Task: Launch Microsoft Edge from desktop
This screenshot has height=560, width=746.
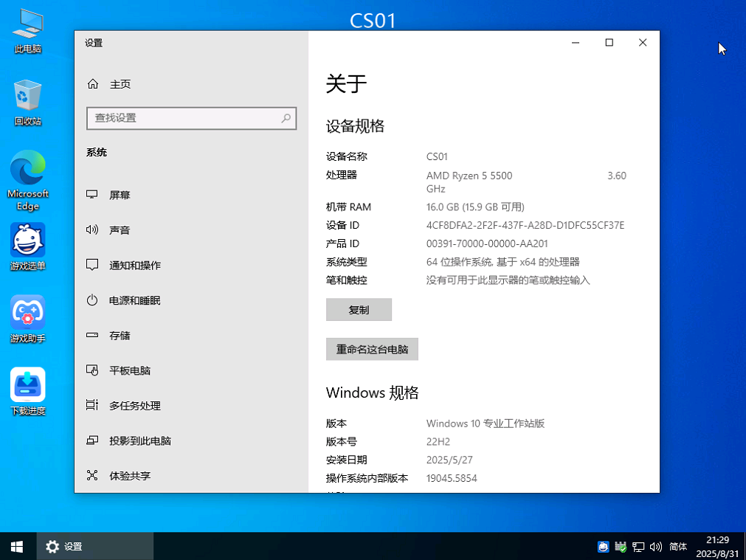Action: [27, 181]
